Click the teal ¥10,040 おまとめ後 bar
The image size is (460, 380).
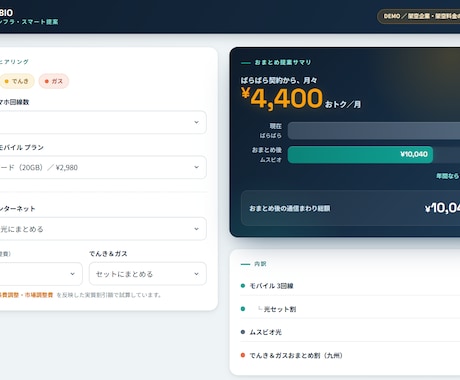point(360,155)
